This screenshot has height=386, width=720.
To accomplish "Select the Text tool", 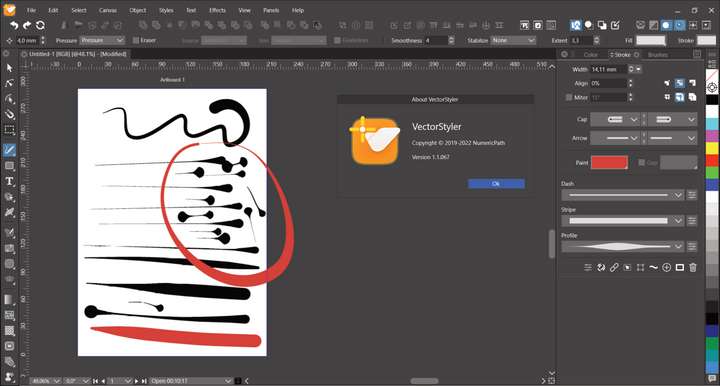I will click(9, 181).
